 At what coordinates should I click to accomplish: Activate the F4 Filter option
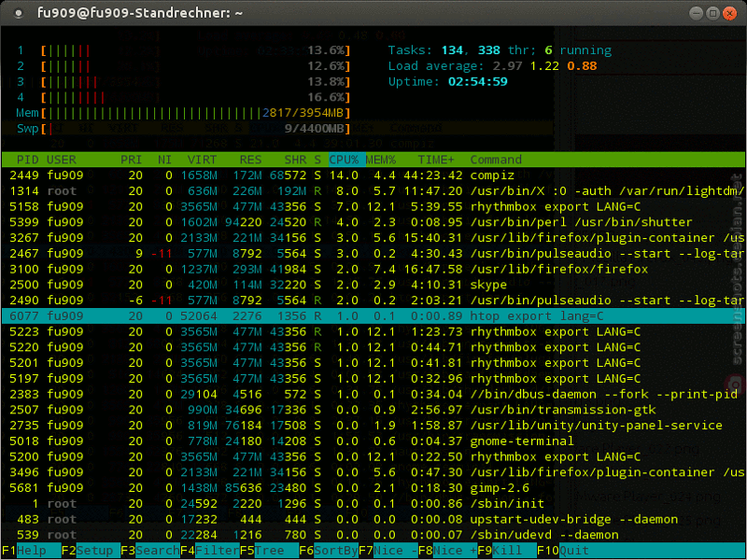209,551
